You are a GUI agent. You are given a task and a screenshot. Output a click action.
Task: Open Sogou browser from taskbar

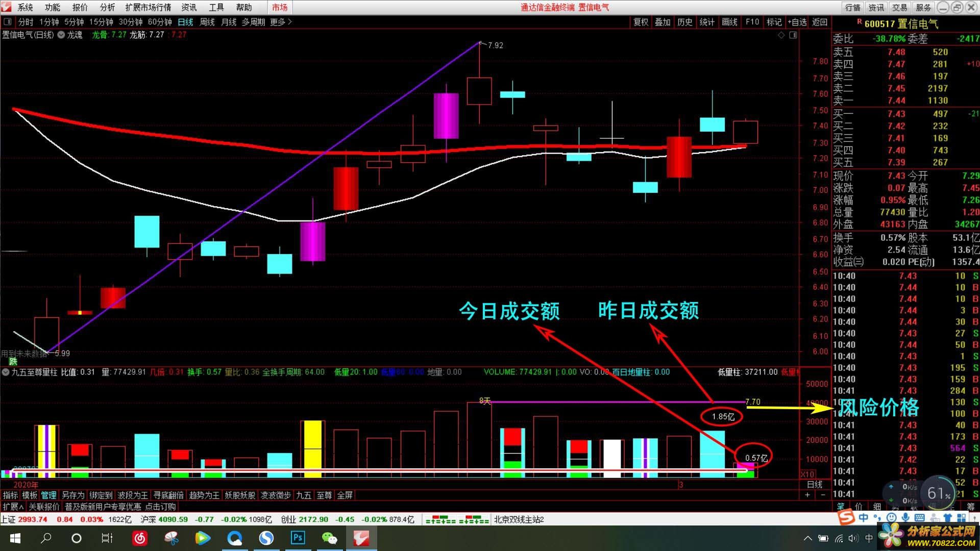pos(266,538)
